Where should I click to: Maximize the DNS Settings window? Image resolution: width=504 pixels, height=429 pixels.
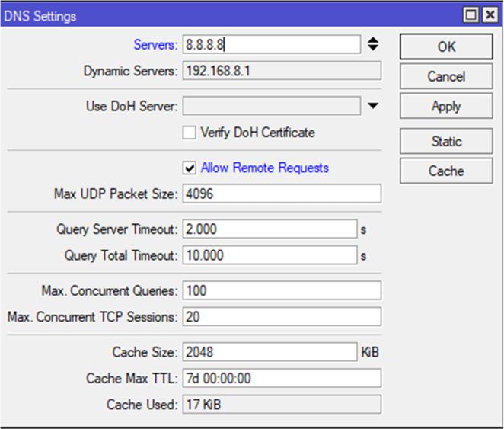(x=471, y=14)
